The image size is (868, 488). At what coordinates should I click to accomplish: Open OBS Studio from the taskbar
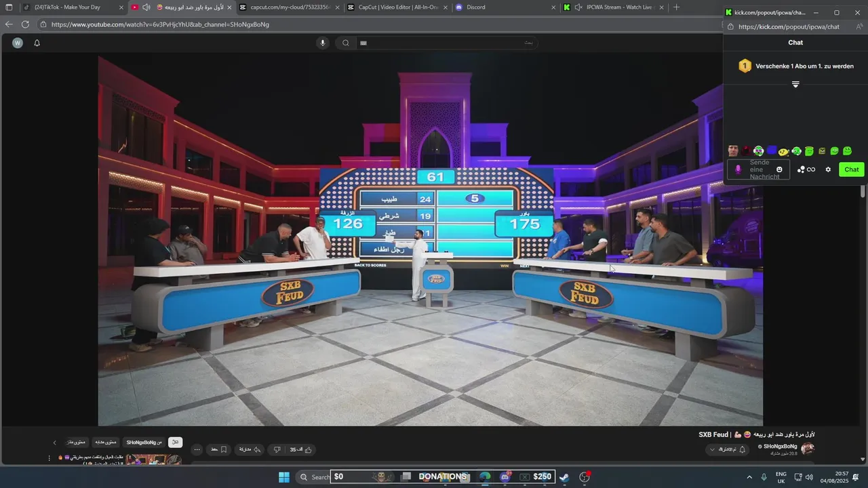tap(585, 476)
